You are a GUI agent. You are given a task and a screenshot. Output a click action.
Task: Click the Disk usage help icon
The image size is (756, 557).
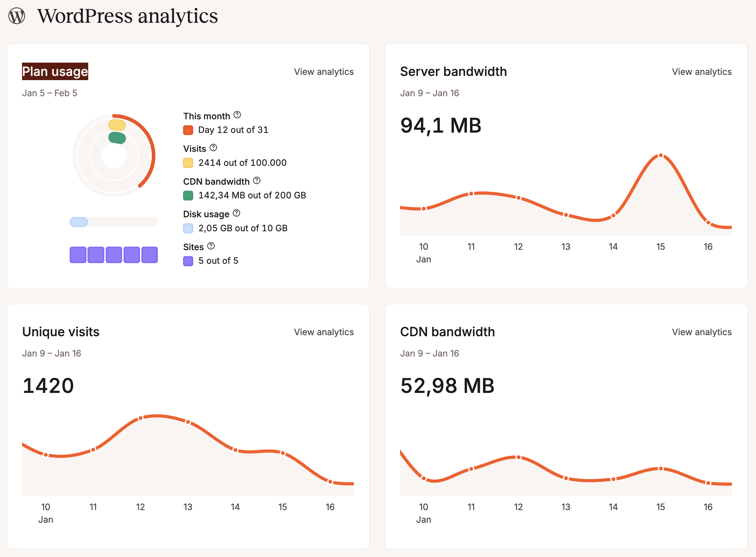pyautogui.click(x=237, y=213)
